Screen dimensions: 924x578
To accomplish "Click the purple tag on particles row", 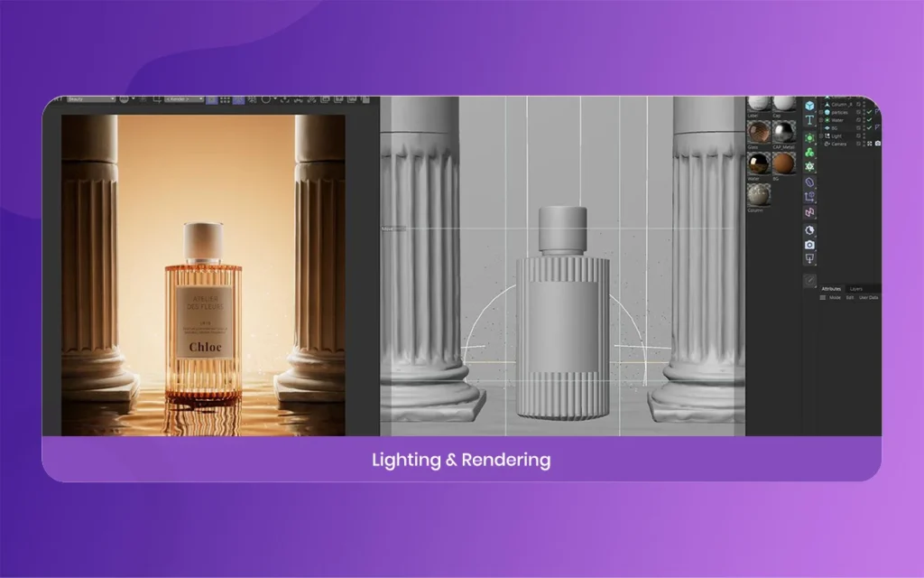I will coord(878,111).
